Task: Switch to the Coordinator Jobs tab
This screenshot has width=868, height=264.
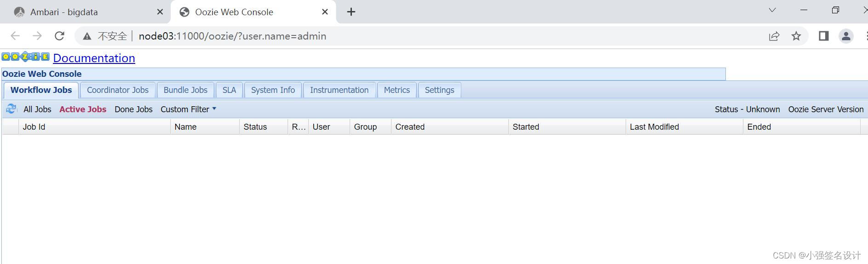Action: point(118,90)
